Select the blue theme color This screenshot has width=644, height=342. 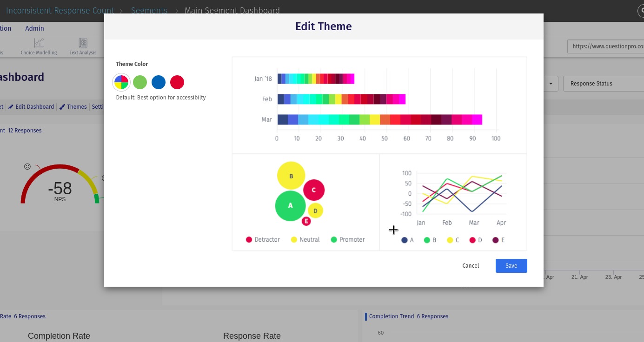[159, 82]
